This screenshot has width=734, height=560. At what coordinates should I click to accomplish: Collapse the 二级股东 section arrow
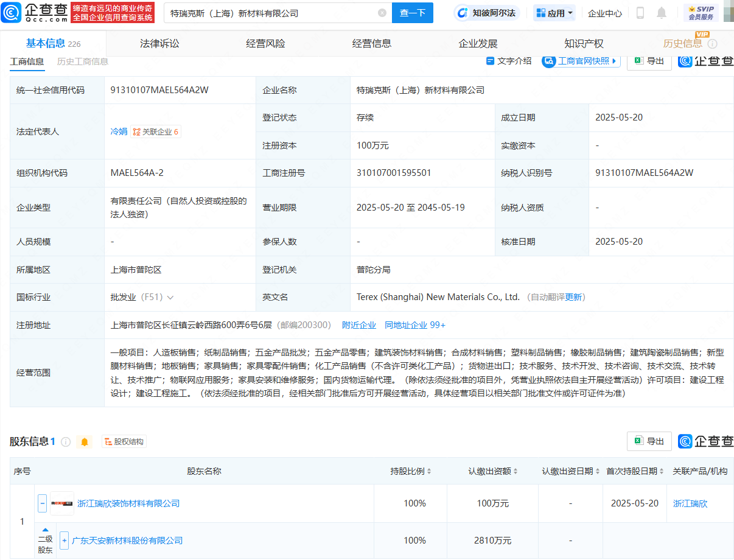tap(46, 530)
